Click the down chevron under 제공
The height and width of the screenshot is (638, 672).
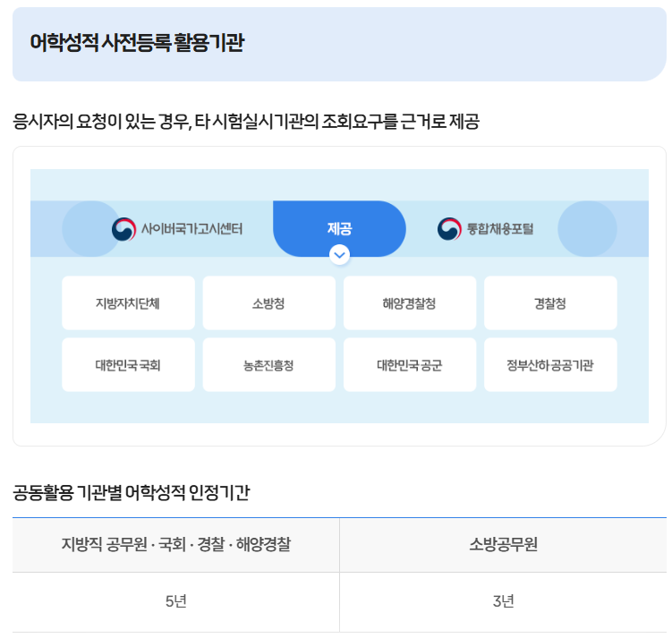(339, 255)
